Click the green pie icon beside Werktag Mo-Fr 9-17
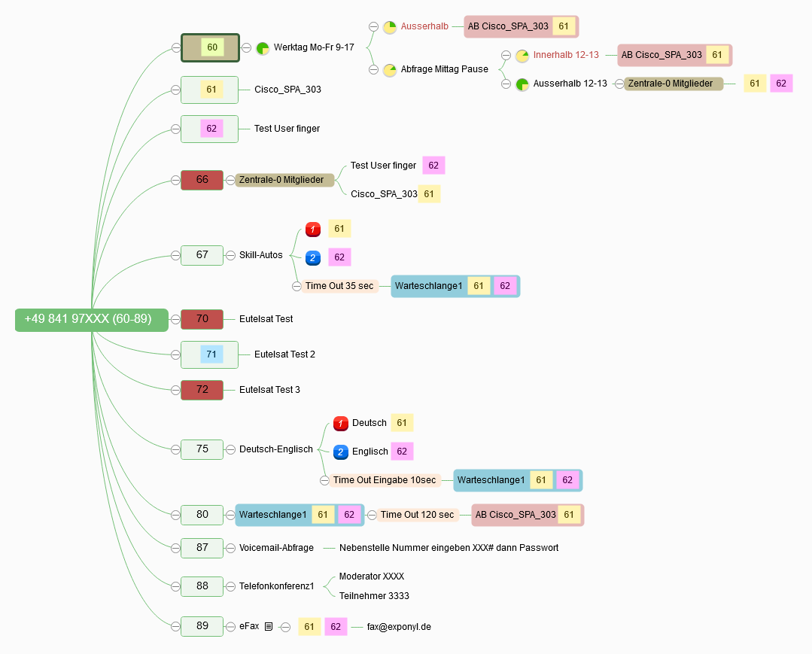The image size is (812, 654). [x=263, y=48]
